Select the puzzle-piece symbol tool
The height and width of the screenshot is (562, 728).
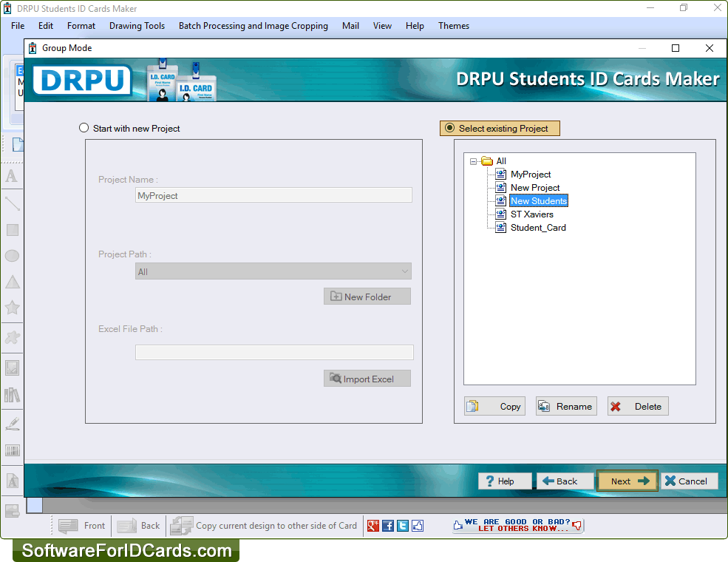coord(12,338)
